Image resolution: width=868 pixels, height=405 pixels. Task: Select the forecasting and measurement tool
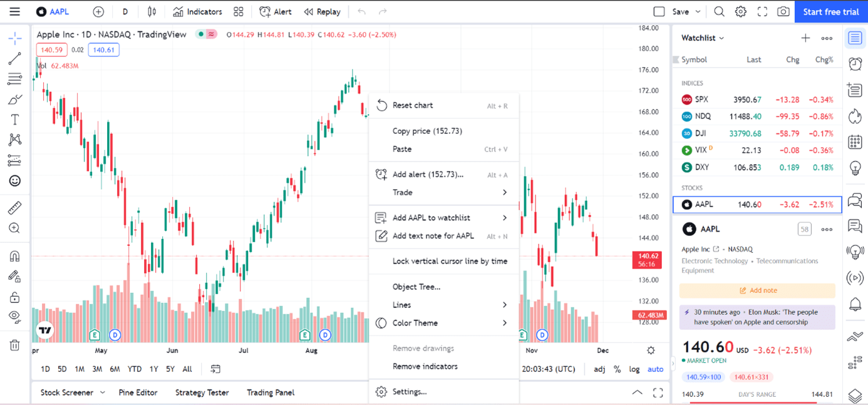15,160
